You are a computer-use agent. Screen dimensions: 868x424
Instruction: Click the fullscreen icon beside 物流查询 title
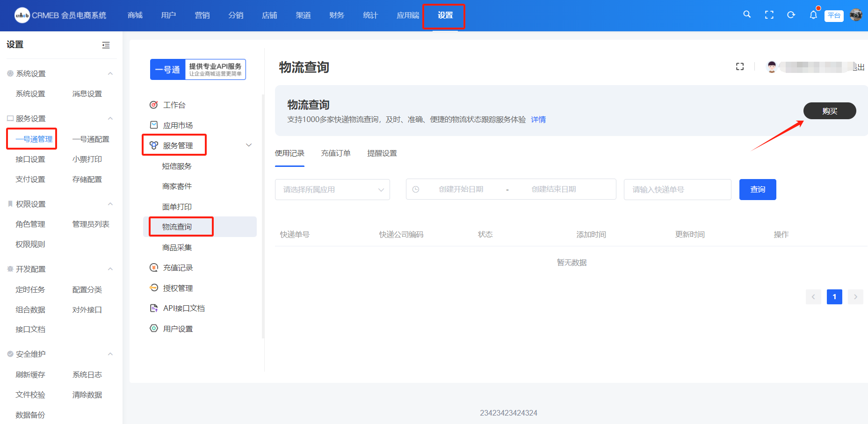click(x=739, y=67)
